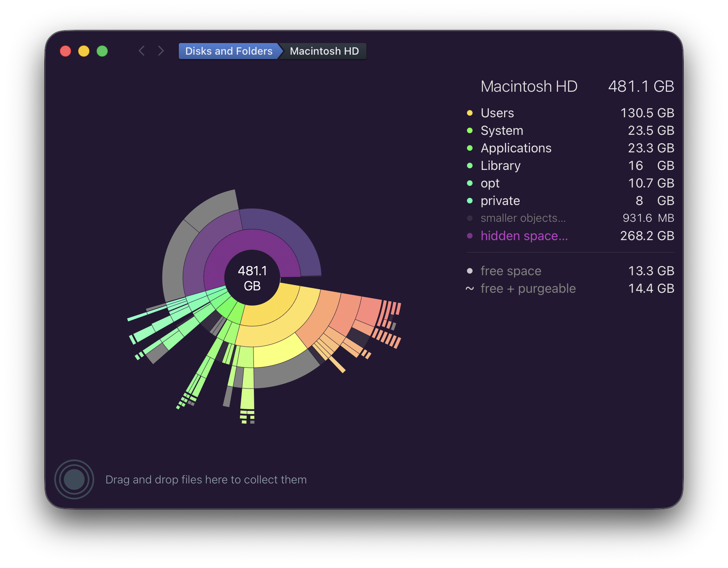Open the Disks and Folders breadcrumb
The image size is (728, 568).
click(228, 51)
